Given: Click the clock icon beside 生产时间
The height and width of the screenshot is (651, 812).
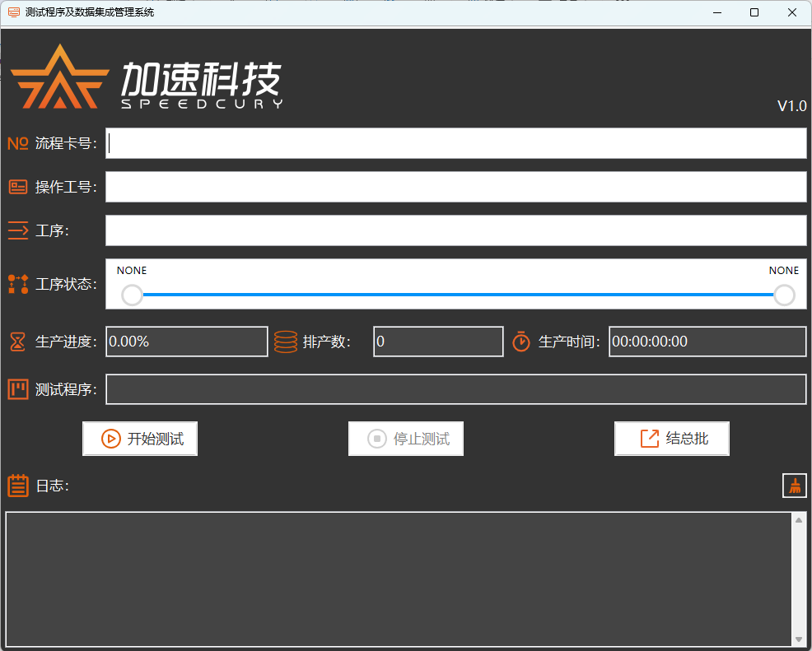Looking at the screenshot, I should click(x=520, y=341).
